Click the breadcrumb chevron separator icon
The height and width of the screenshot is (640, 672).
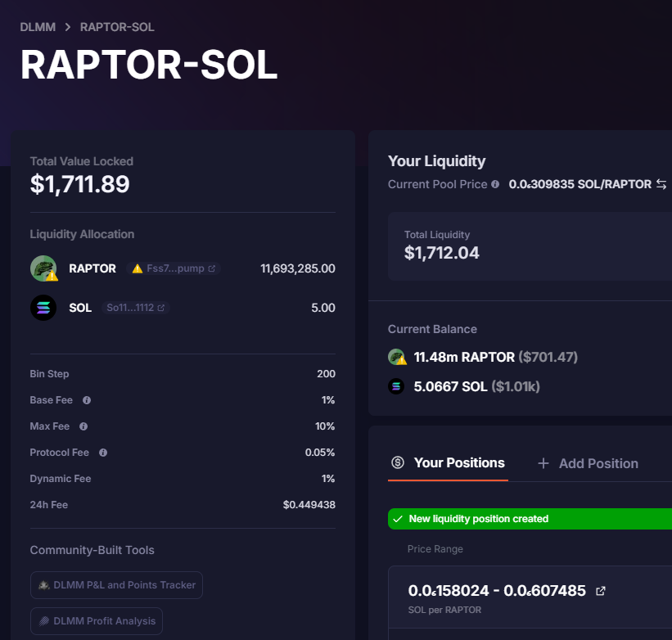coord(68,27)
